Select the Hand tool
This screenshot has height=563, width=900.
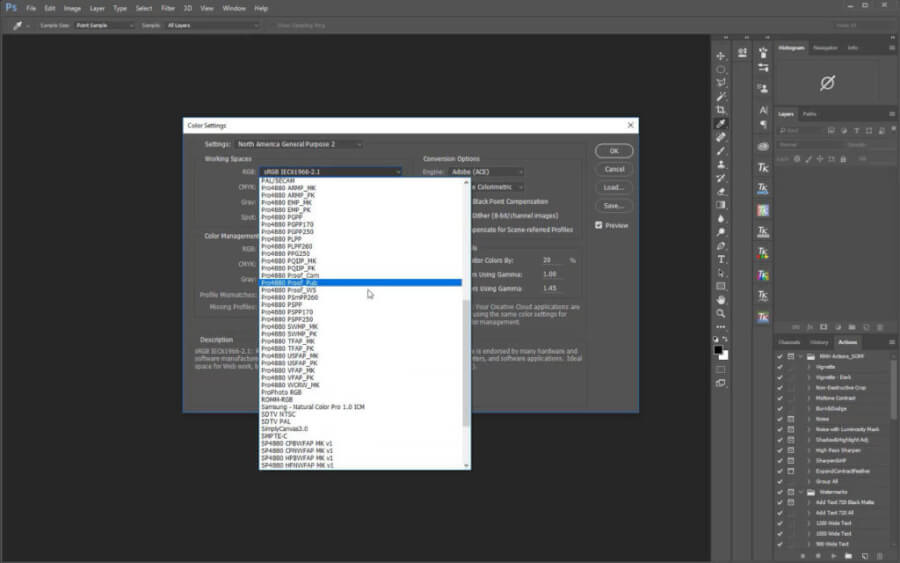720,300
